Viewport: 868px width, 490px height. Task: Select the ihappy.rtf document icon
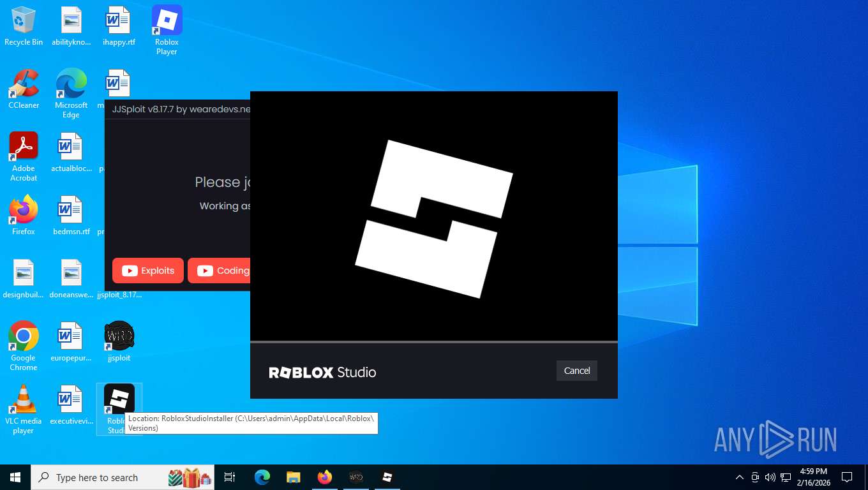point(119,27)
